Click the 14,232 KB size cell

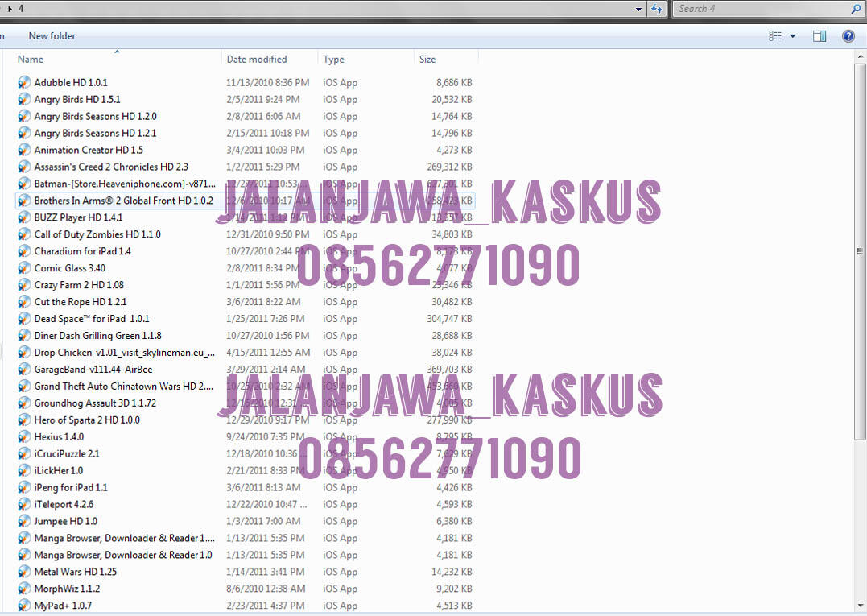[x=452, y=572]
